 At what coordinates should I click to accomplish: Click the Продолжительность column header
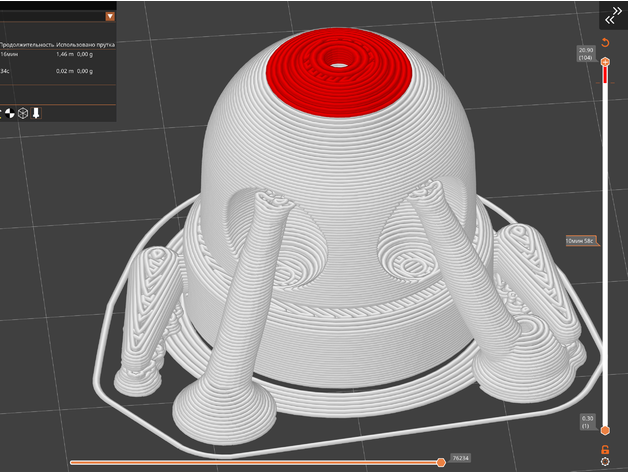[27, 45]
